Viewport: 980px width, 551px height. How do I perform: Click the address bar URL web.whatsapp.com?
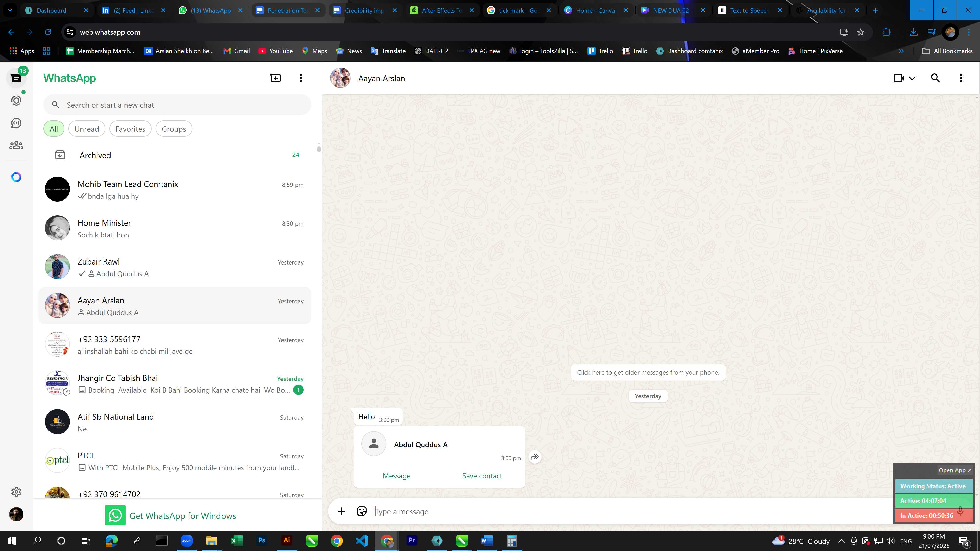pos(110,32)
